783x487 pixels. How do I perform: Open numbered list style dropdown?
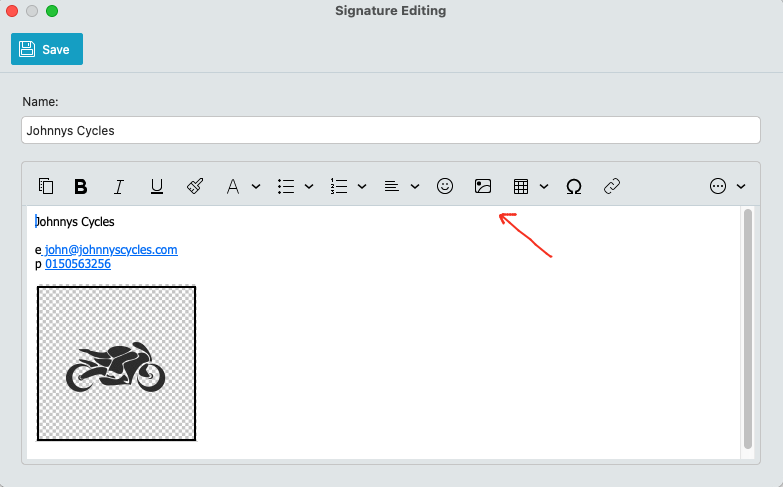point(362,187)
